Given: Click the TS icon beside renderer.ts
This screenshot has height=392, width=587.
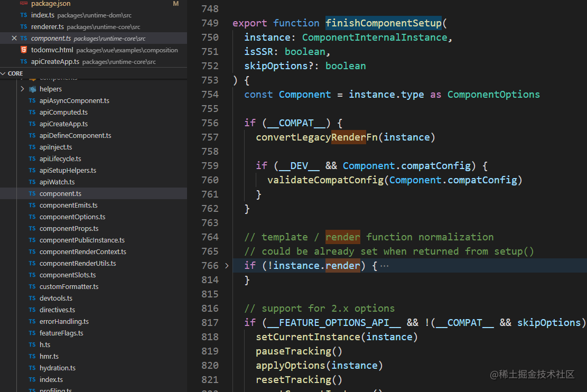Looking at the screenshot, I should click(24, 27).
